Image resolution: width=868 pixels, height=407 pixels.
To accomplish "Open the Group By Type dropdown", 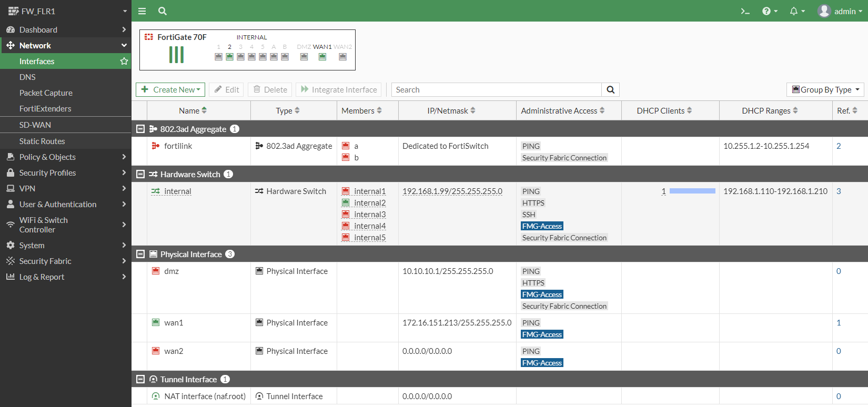I will [825, 89].
